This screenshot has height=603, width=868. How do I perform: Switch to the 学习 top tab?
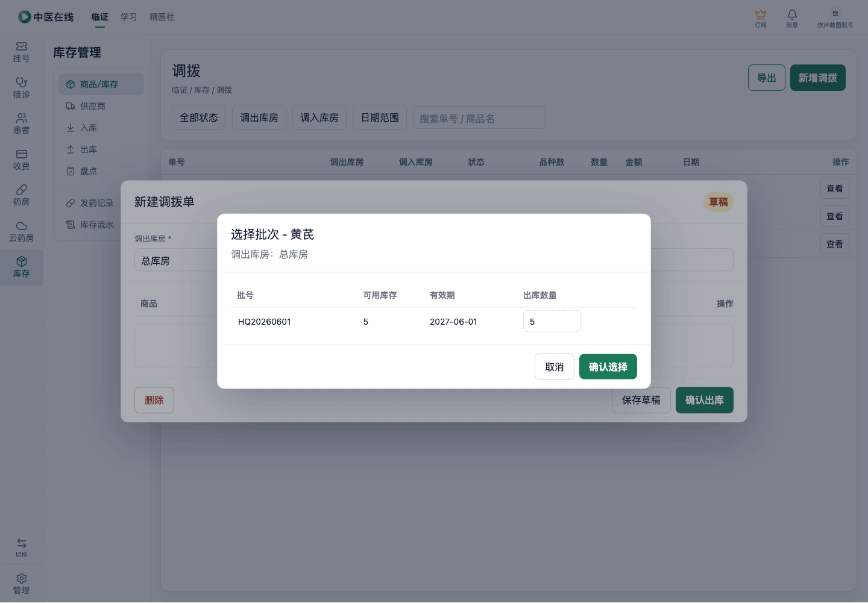129,17
